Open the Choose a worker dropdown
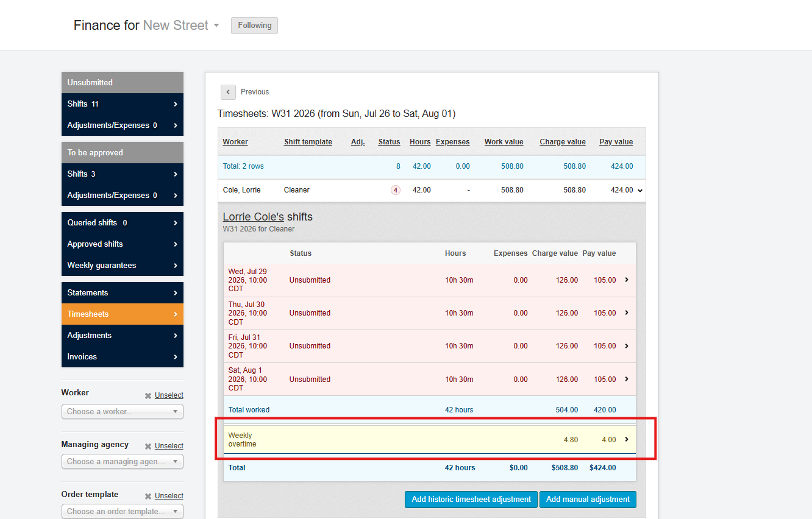Viewport: 812px width, 519px height. click(x=123, y=412)
